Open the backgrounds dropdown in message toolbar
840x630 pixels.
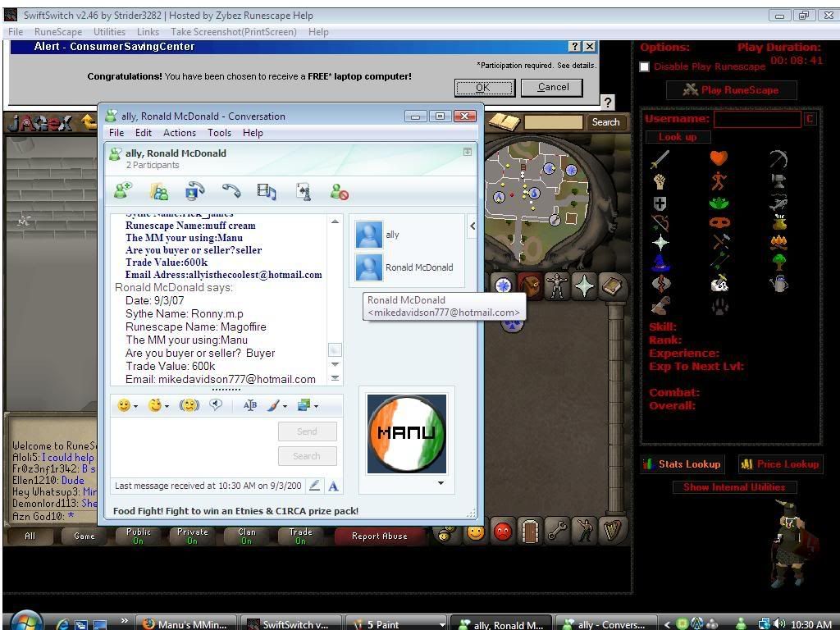click(316, 406)
